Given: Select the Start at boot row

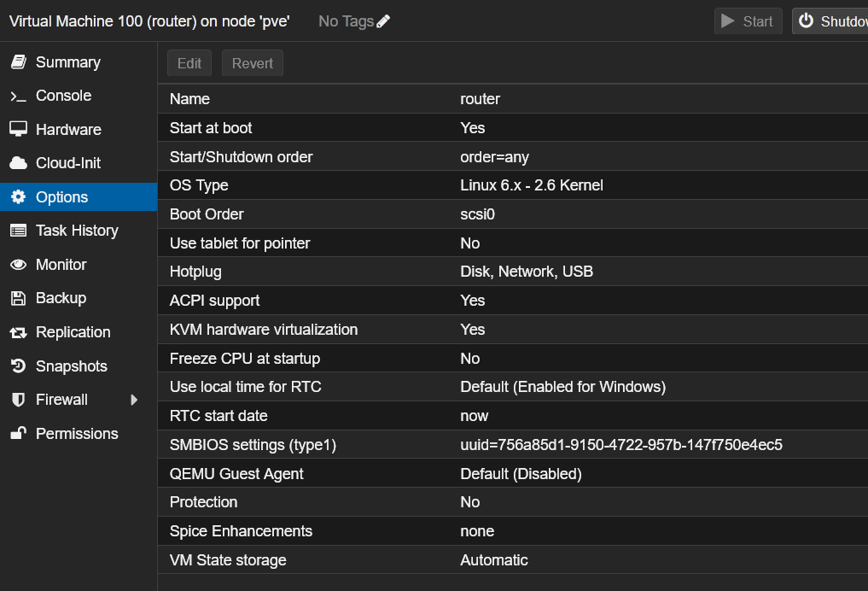Looking at the screenshot, I should pos(512,128).
